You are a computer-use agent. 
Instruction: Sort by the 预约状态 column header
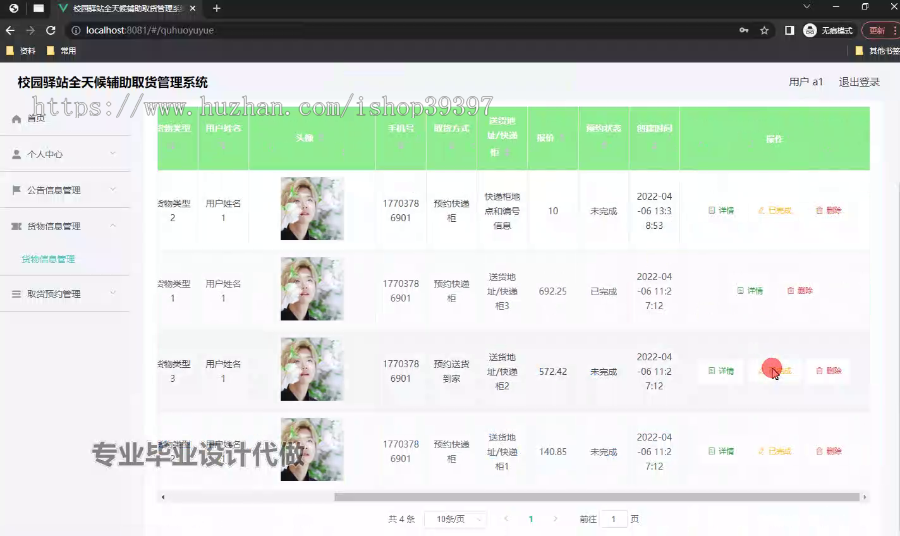[x=603, y=138]
